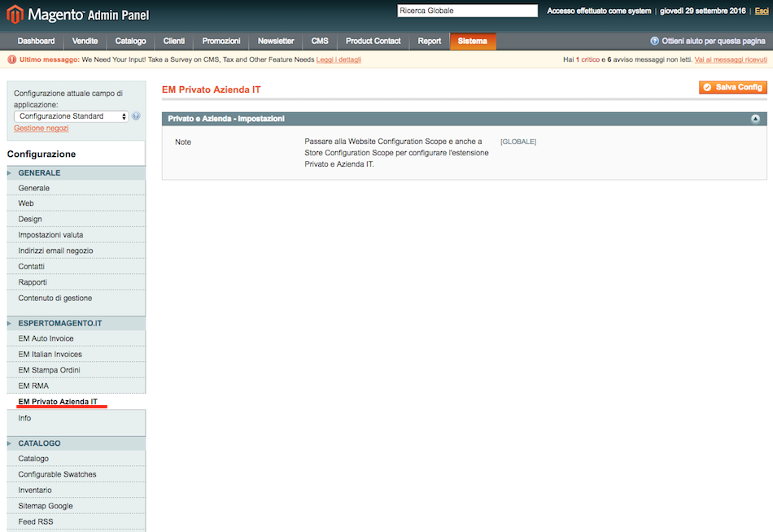Click Ottieni aiuto per questa pagina
The image size is (773, 532).
coord(713,41)
